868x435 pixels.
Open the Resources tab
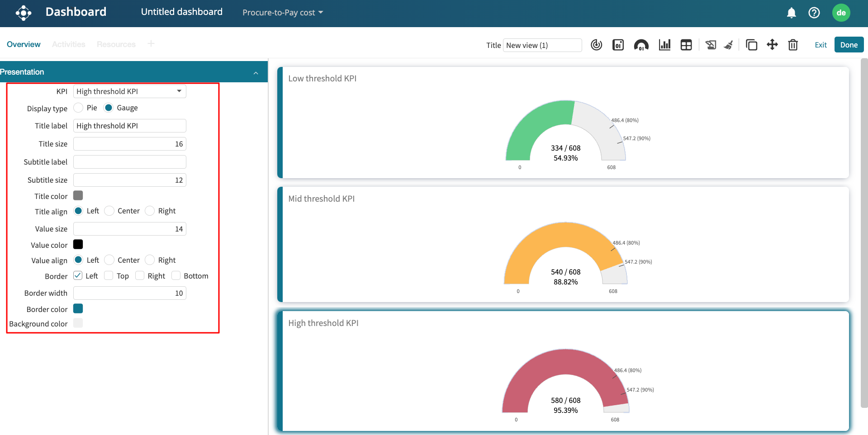(x=116, y=44)
